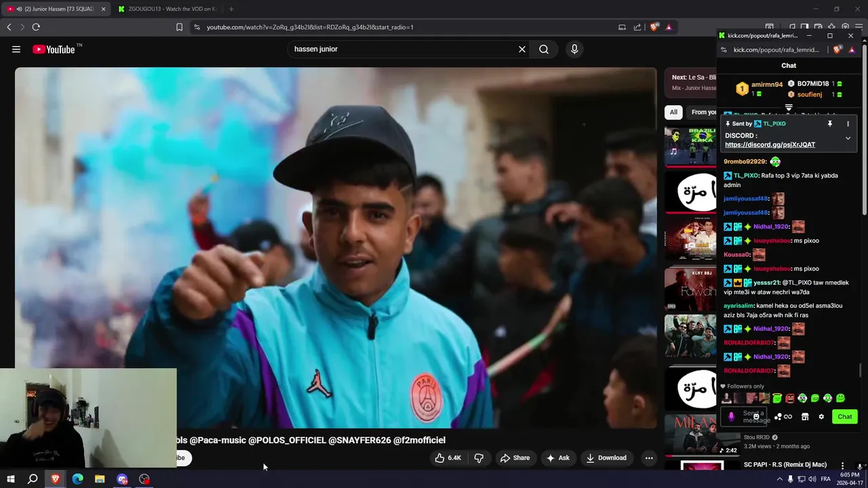Image resolution: width=868 pixels, height=488 pixels.
Task: Open Brave Rewards triangle icon
Action: (x=669, y=27)
